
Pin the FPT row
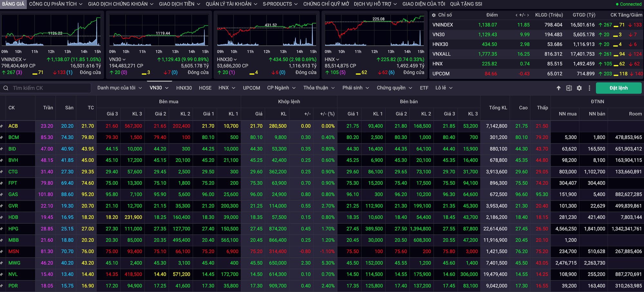[2, 183]
